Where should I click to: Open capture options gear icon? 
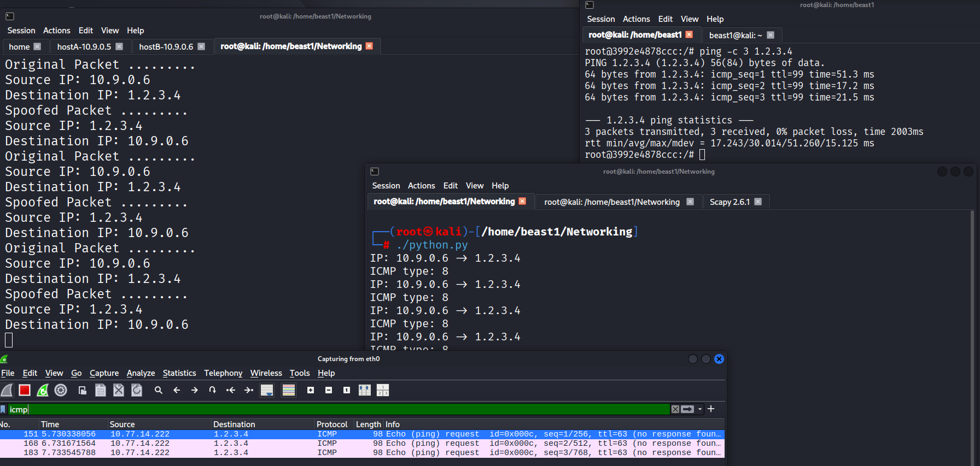coord(61,390)
